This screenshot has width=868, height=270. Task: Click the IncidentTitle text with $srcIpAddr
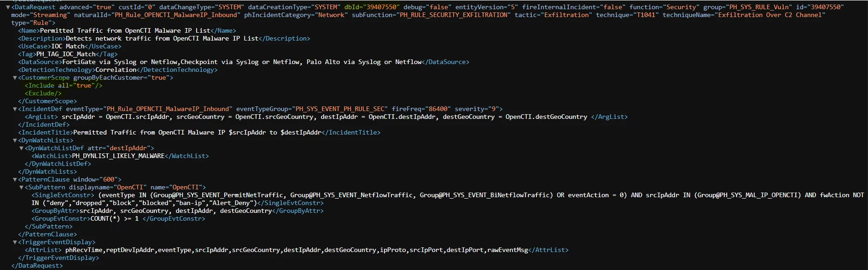197,132
